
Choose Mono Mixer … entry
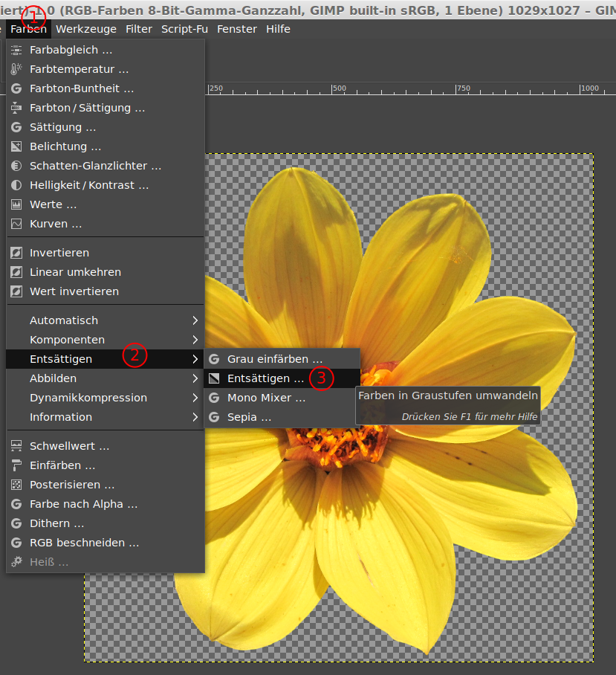(266, 398)
